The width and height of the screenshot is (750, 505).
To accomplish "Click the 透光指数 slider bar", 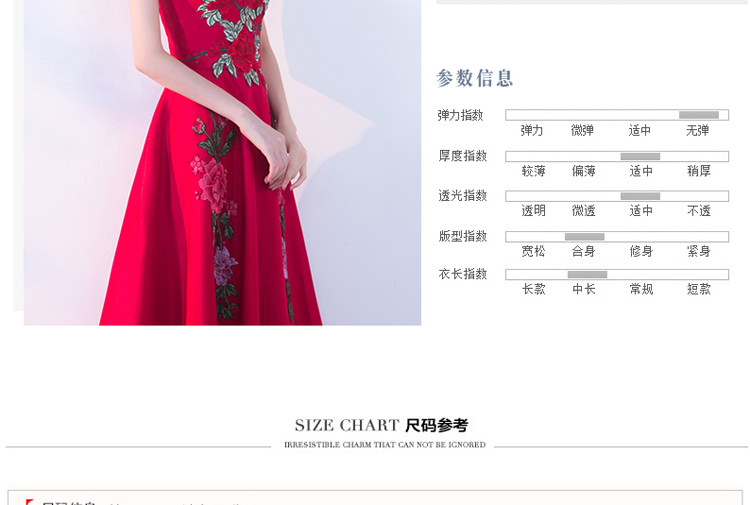I will tap(617, 196).
